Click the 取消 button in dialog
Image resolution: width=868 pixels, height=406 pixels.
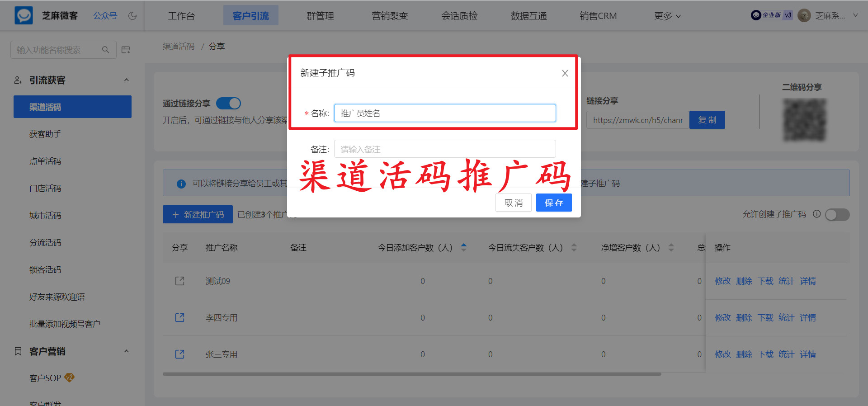point(514,203)
